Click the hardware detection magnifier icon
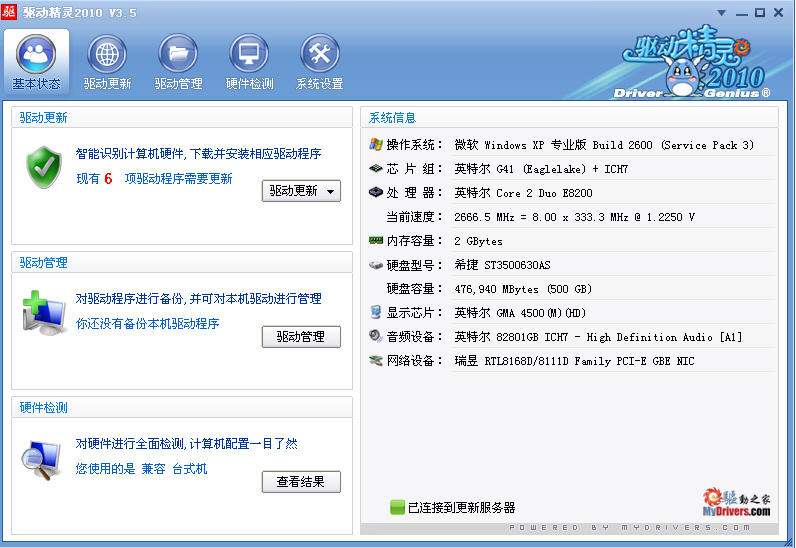Image resolution: width=796 pixels, height=548 pixels. pyautogui.click(x=42, y=460)
